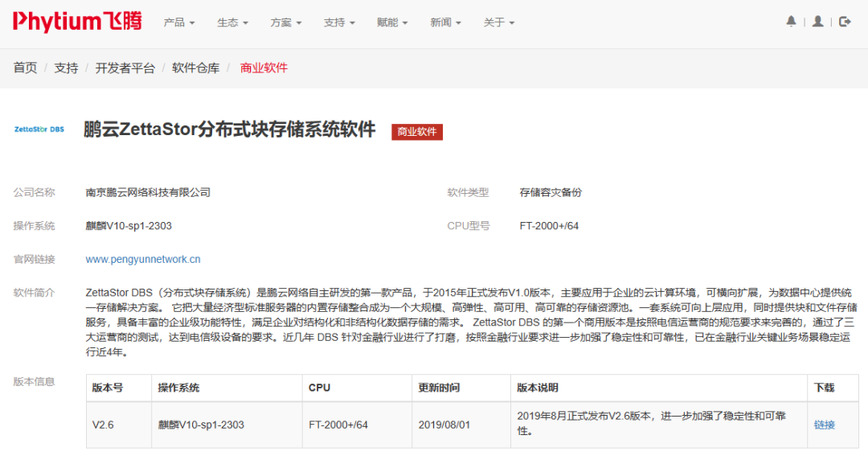Open www.pengyunnetwork.cn official link
The image size is (868, 464).
[143, 259]
